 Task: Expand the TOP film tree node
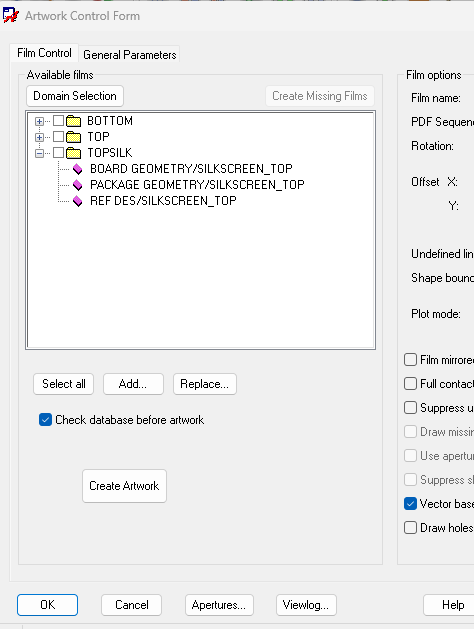coord(39,137)
